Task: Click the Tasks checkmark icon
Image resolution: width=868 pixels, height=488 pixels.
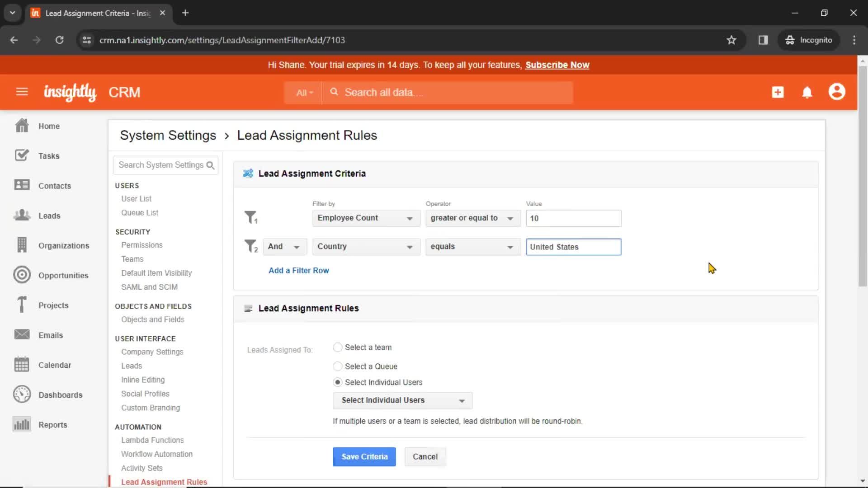Action: point(22,155)
